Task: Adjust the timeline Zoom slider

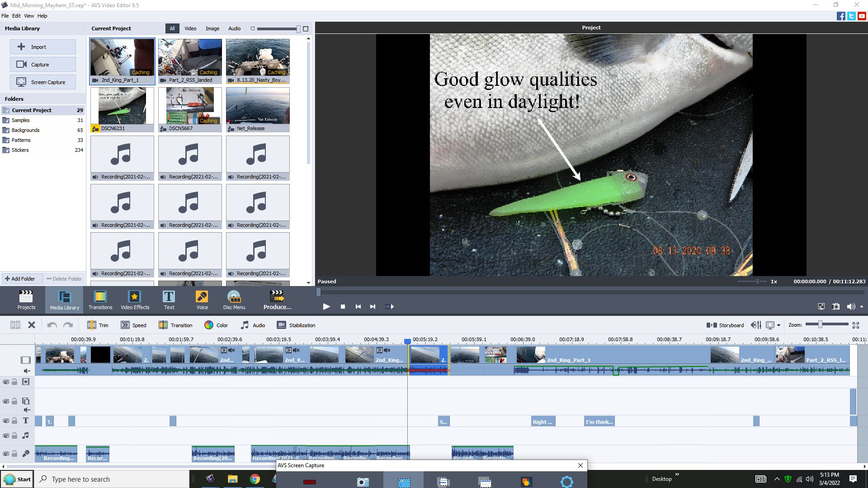Action: tap(820, 324)
